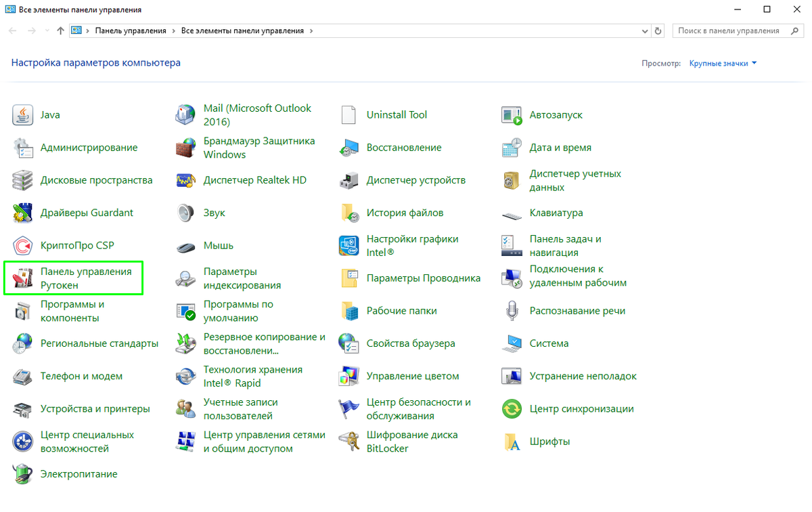
Task: Open Панель управления Рутокен icon
Action: click(x=23, y=278)
